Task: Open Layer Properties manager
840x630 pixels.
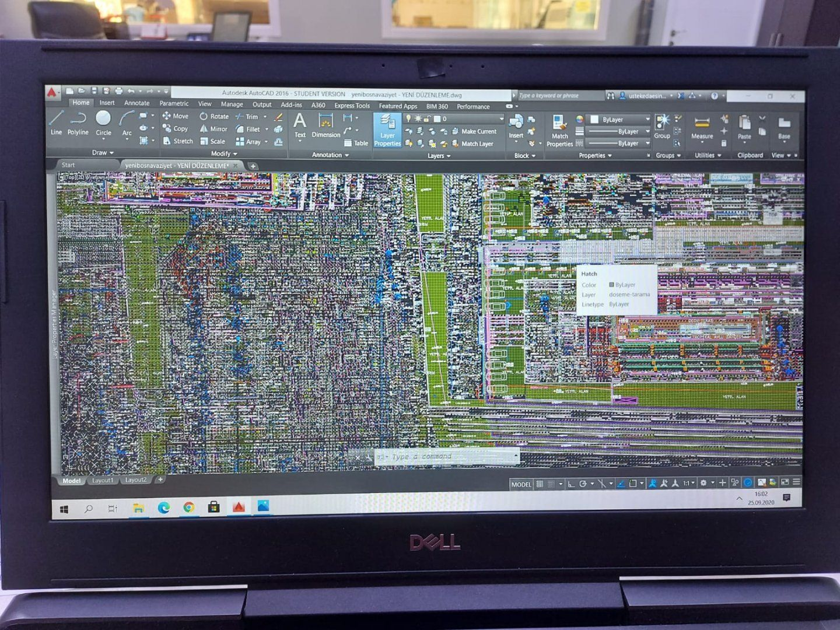Action: point(387,130)
